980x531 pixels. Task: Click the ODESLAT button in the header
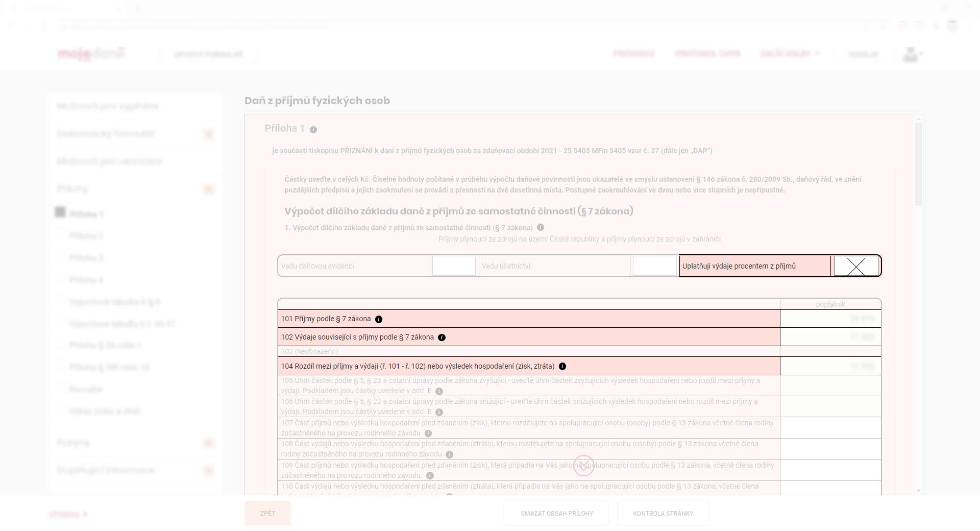[x=864, y=54]
